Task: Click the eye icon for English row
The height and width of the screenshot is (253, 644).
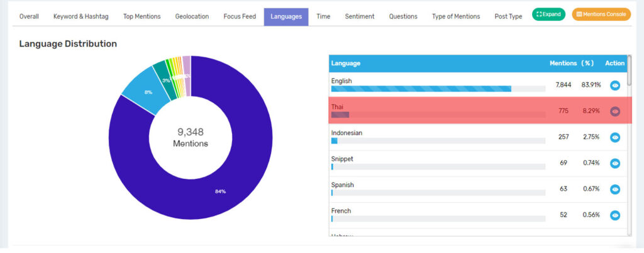Action: click(x=614, y=85)
